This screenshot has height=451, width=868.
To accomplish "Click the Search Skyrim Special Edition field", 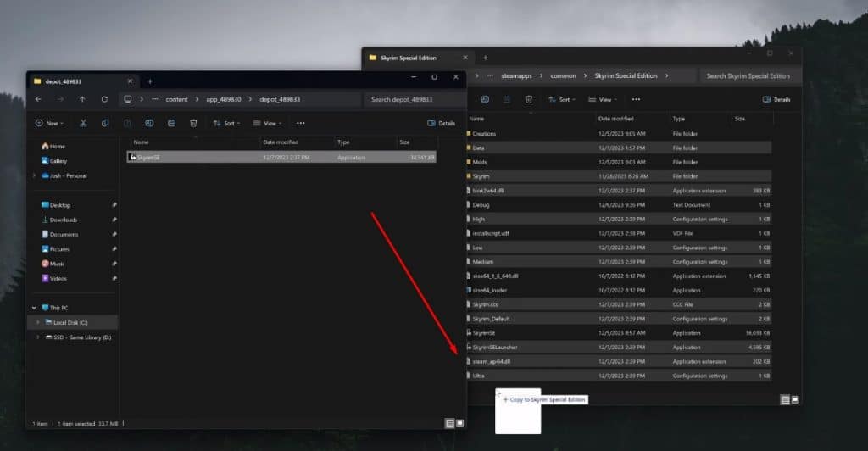I will point(750,75).
